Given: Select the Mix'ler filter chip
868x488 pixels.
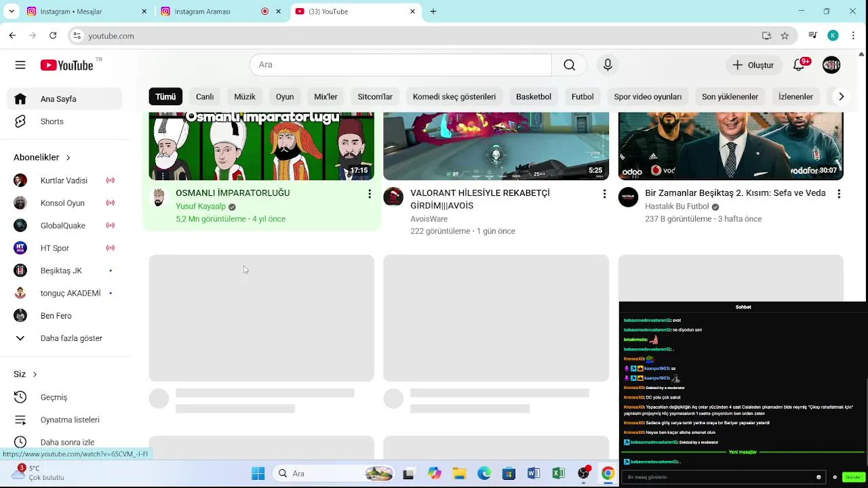Looking at the screenshot, I should point(325,97).
